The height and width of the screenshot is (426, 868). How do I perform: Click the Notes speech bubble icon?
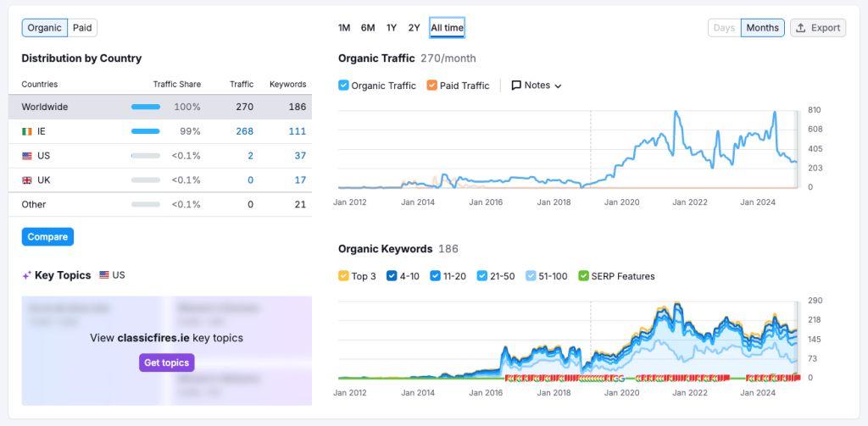click(x=516, y=86)
